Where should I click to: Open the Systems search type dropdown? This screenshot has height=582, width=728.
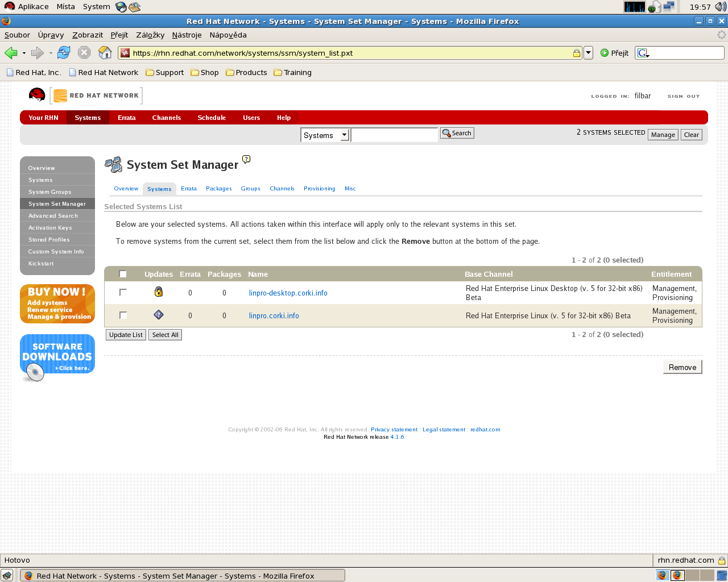click(x=325, y=135)
